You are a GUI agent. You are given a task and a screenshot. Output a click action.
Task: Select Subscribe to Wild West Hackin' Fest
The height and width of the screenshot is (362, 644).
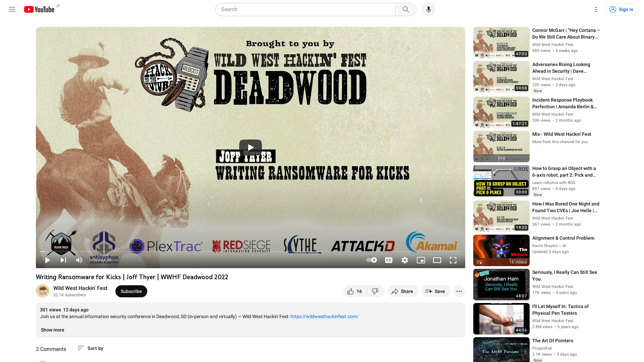[131, 291]
